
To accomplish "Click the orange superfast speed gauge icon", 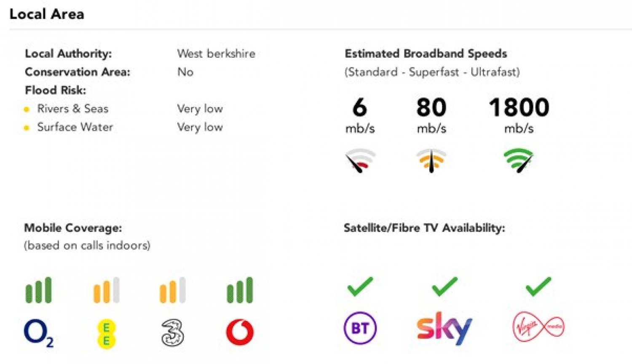I will coord(431,160).
